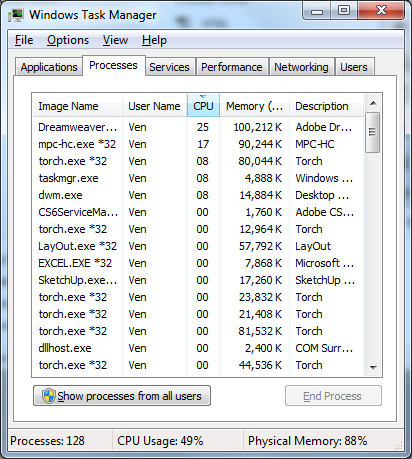The width and height of the screenshot is (412, 459).
Task: Click the Task Manager title bar icon
Action: [x=16, y=15]
